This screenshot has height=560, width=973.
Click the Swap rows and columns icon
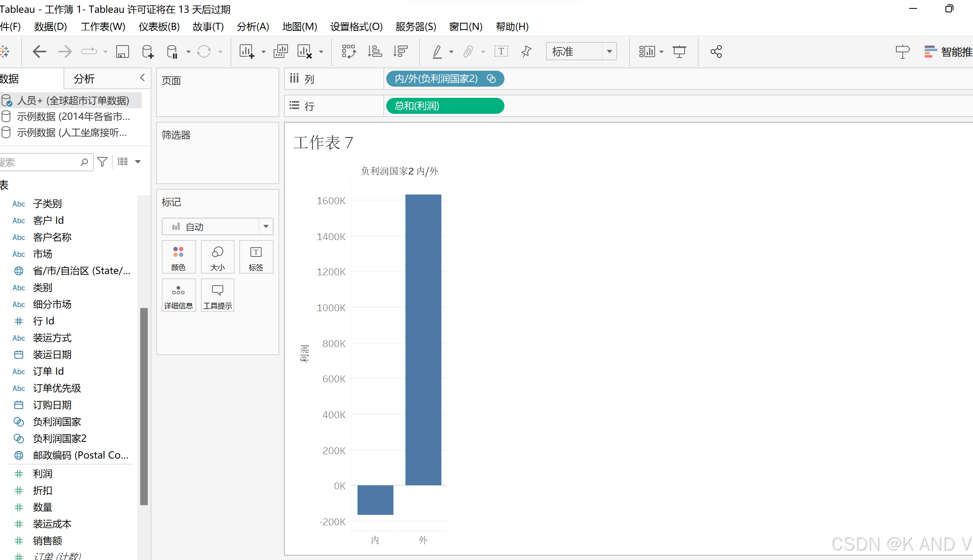(348, 52)
